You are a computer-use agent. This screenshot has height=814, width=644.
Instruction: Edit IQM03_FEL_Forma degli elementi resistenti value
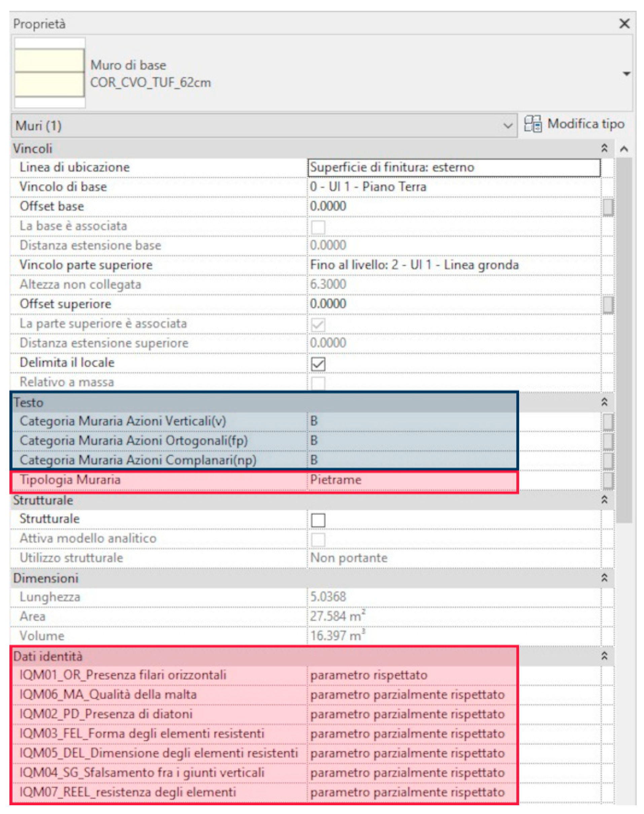click(x=454, y=733)
